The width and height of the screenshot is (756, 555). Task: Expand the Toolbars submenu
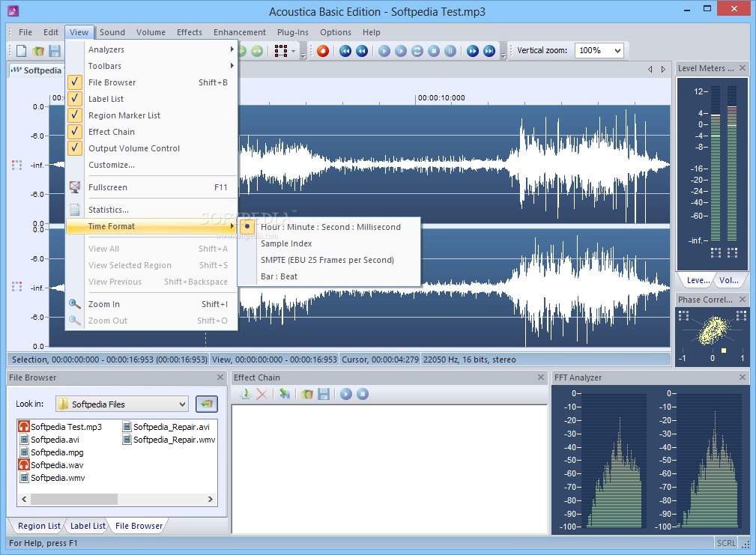(x=151, y=66)
